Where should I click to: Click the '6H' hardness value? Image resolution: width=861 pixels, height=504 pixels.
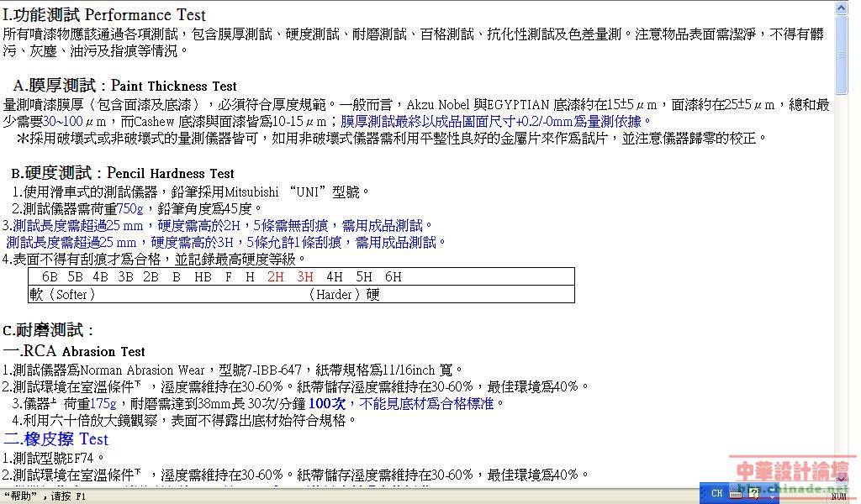click(x=393, y=277)
